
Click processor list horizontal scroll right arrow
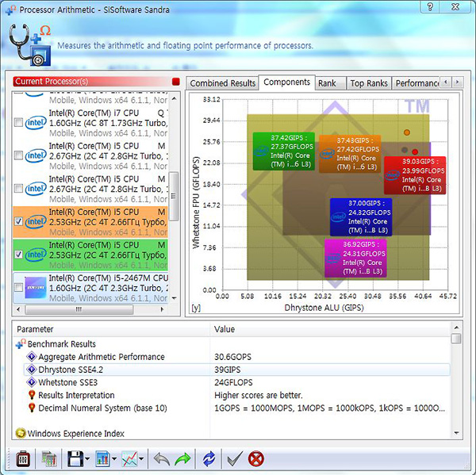pyautogui.click(x=162, y=309)
